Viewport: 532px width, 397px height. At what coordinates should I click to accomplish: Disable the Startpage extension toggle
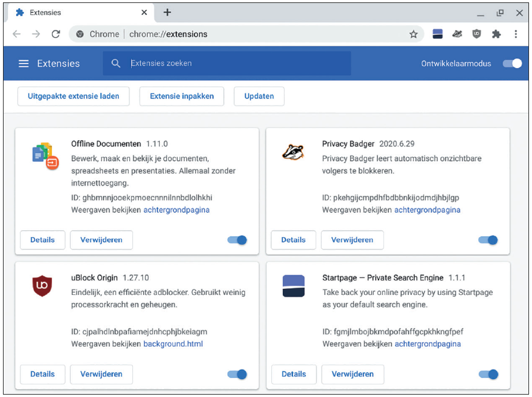pyautogui.click(x=488, y=374)
